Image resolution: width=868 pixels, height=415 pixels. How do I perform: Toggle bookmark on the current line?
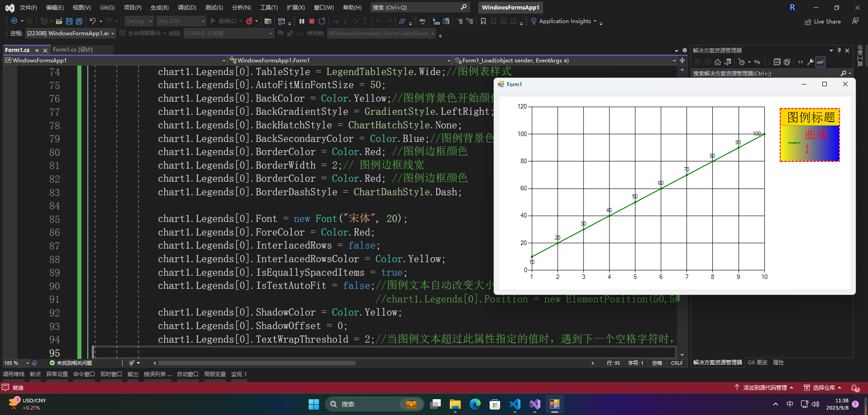pos(483,21)
